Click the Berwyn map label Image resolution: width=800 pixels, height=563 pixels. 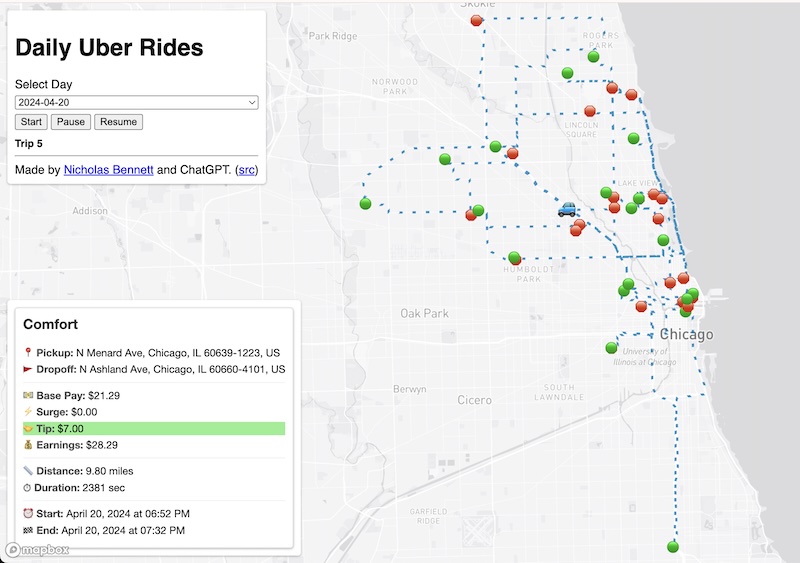410,389
